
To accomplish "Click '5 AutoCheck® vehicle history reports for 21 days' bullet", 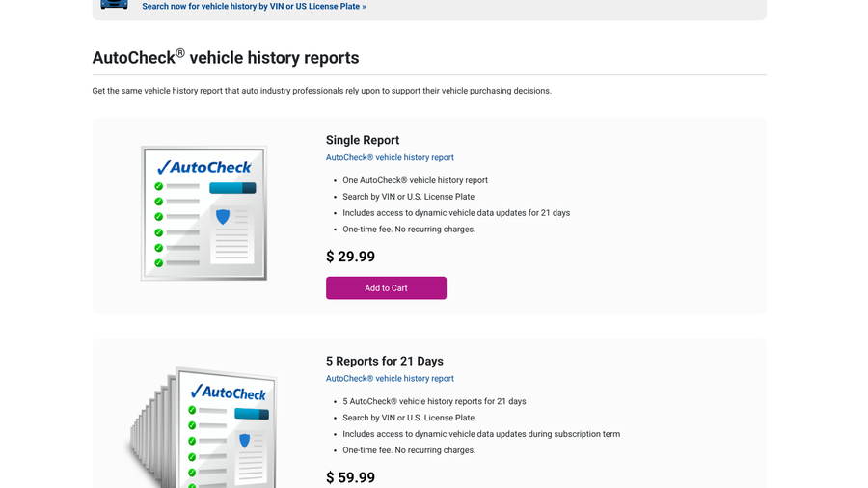I will [434, 402].
